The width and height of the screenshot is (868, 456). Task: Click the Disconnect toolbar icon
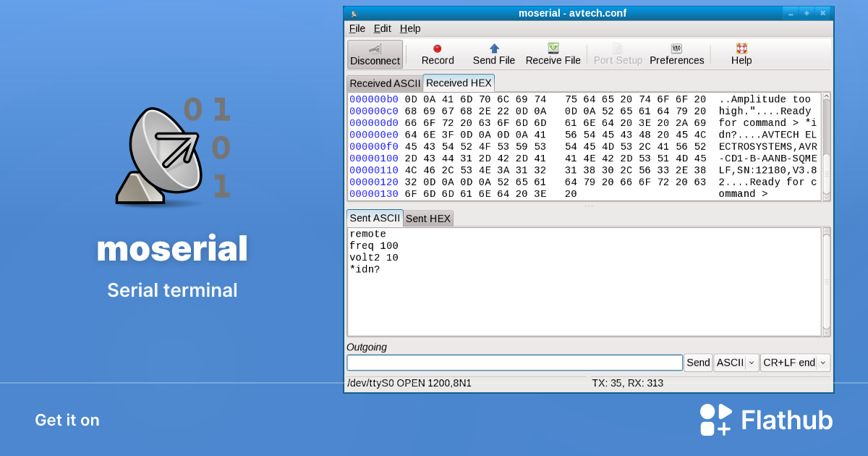pos(375,54)
